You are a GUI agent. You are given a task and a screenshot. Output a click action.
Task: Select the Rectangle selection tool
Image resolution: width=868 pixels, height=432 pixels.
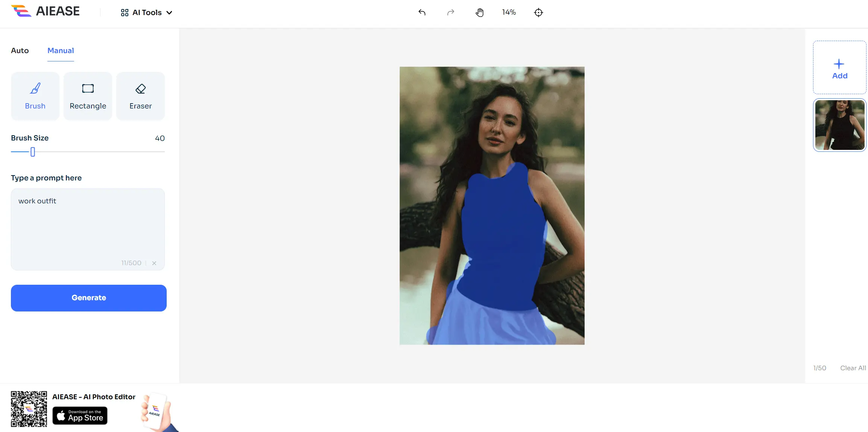coord(88,96)
